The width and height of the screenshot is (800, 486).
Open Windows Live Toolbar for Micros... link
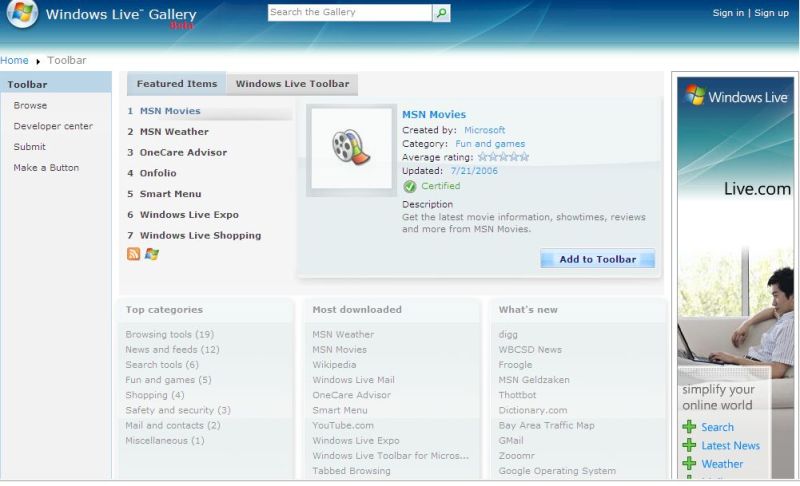pos(390,456)
